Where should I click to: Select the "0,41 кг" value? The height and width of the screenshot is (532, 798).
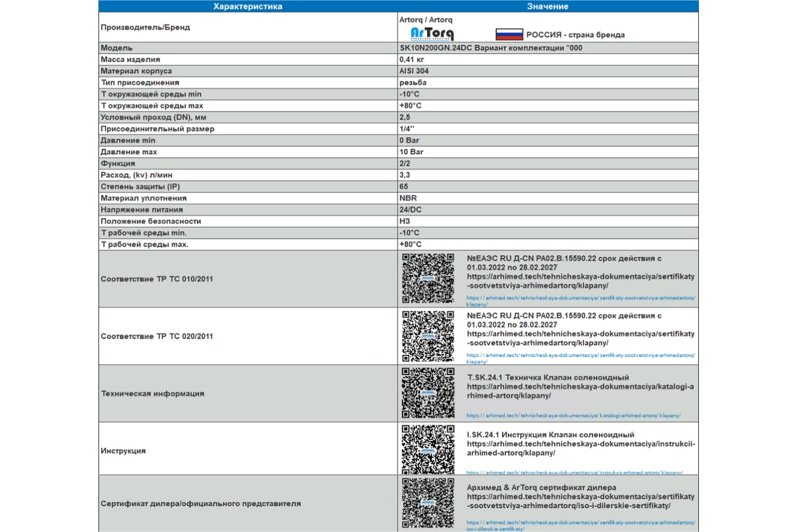[x=413, y=59]
